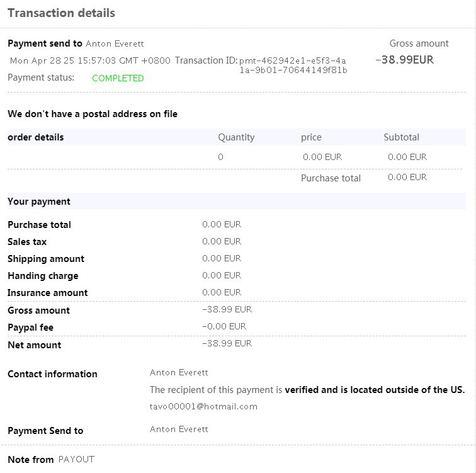476x473 pixels.
Task: Click the Quantity column header
Action: click(x=236, y=137)
